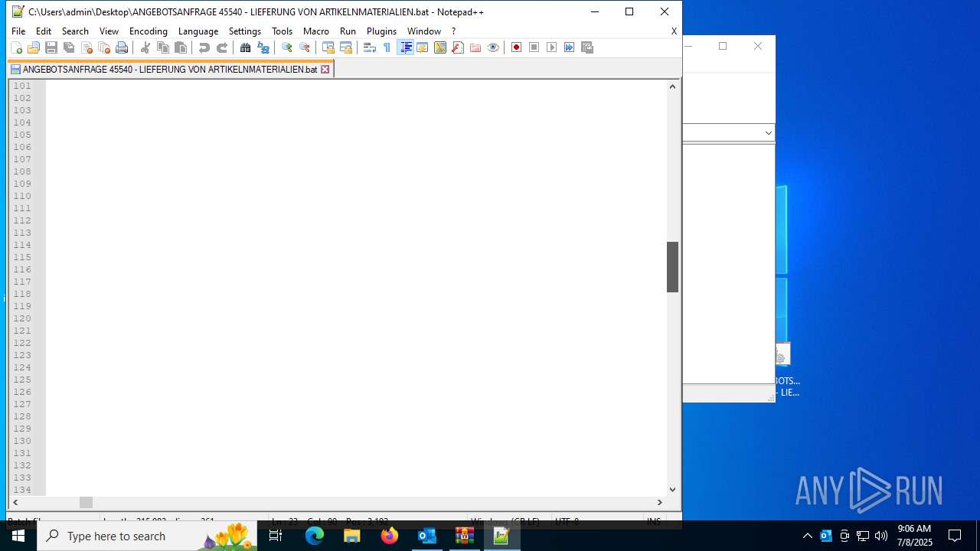Open the View menu
The image size is (980, 551).
(x=109, y=31)
